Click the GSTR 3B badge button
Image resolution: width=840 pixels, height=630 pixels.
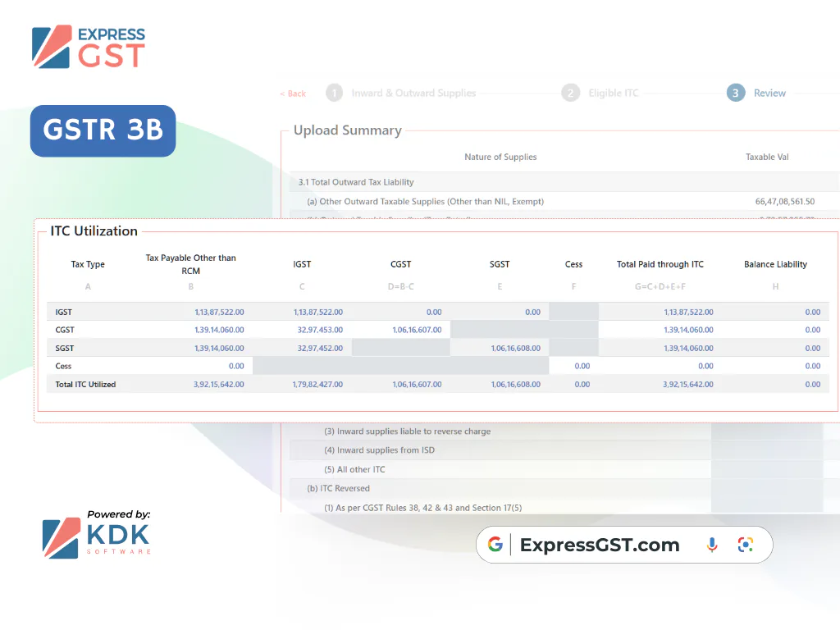click(x=103, y=130)
